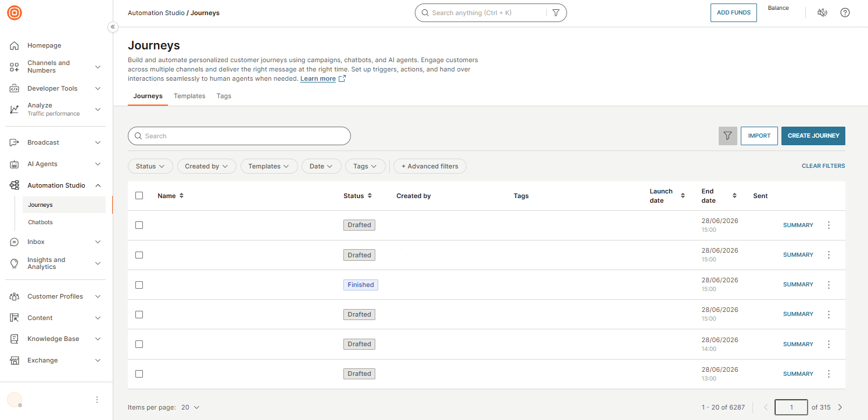Select all journeys with the header checkbox
868x420 pixels.
[139, 196]
